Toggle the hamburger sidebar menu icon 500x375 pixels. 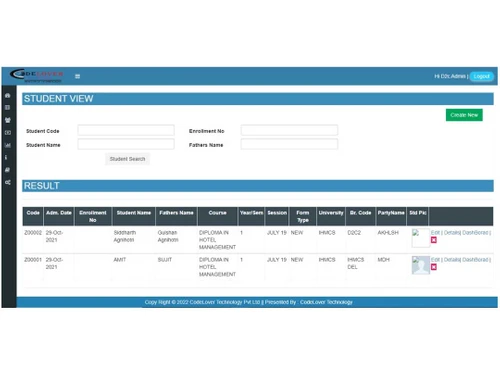(x=77, y=76)
